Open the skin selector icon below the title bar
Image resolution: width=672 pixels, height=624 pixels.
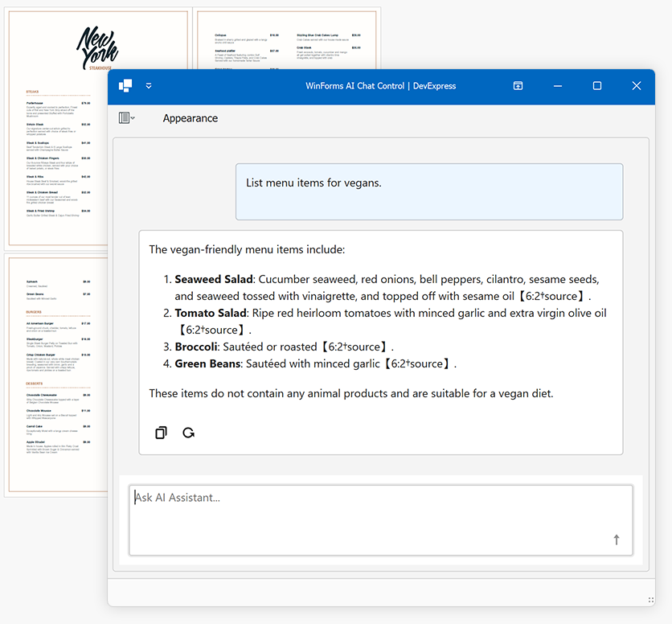123,117
